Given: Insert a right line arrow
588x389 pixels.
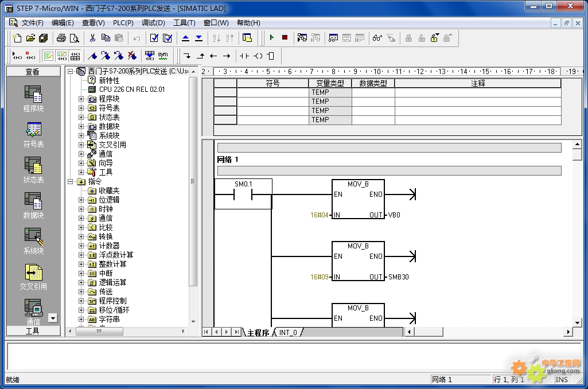Looking at the screenshot, I should (227, 56).
